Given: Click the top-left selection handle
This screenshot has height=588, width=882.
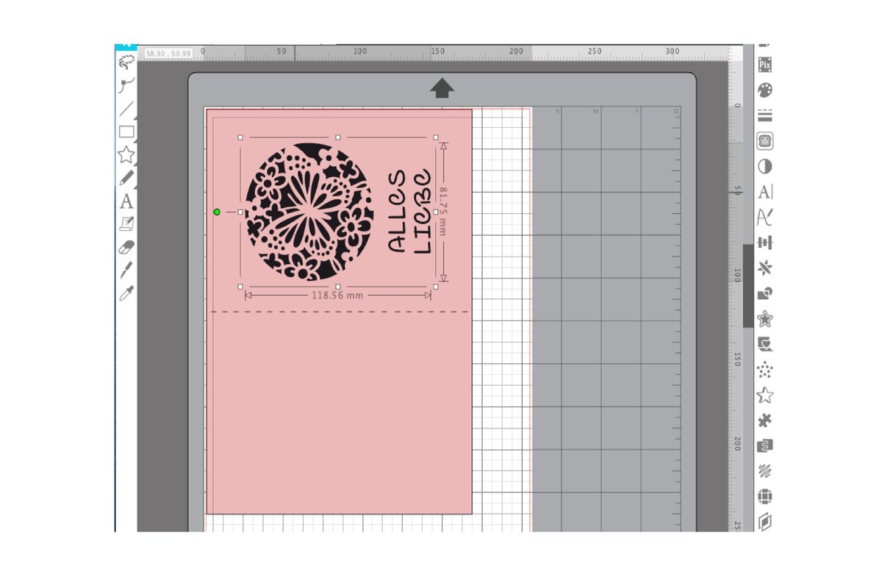Looking at the screenshot, I should pyautogui.click(x=240, y=137).
